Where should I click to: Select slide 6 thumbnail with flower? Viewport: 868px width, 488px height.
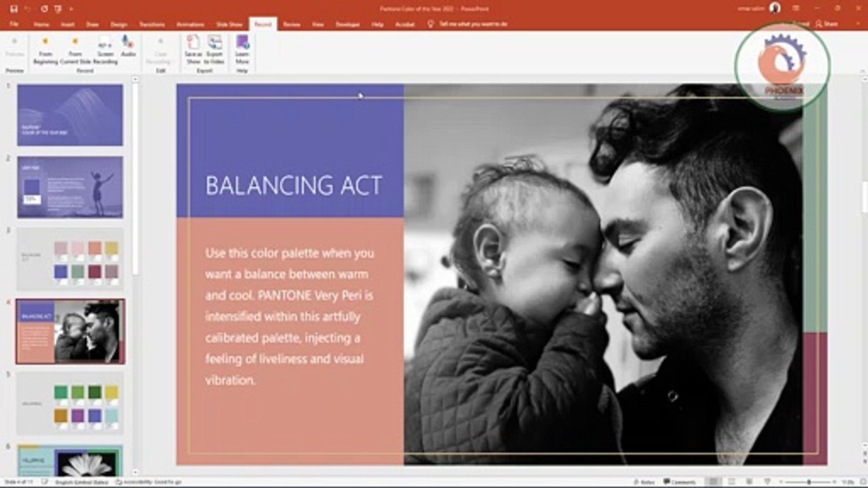(x=70, y=461)
